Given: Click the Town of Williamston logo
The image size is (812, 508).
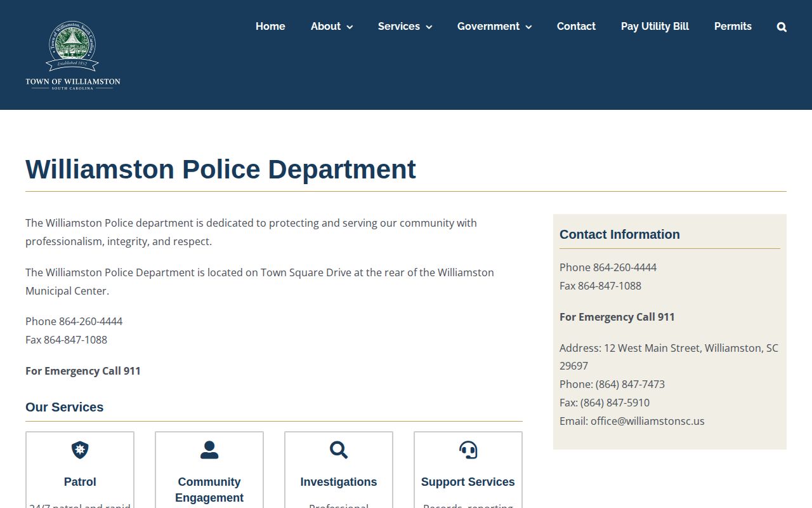Looking at the screenshot, I should [73, 55].
